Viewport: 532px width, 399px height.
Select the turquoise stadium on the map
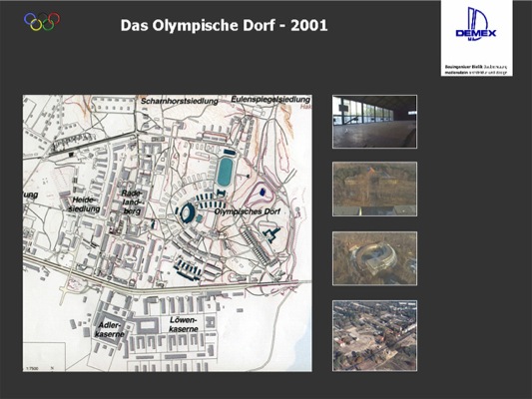225,173
